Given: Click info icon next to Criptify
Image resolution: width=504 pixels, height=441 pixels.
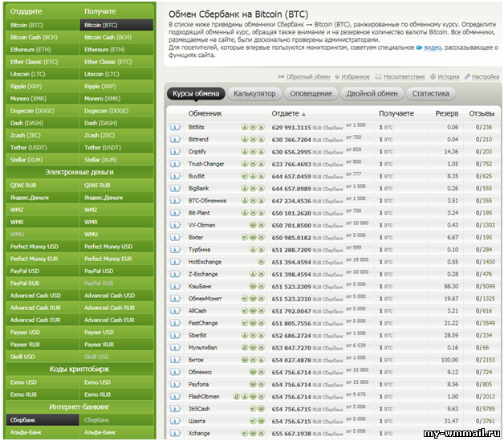Looking at the screenshot, I should pos(175,152).
